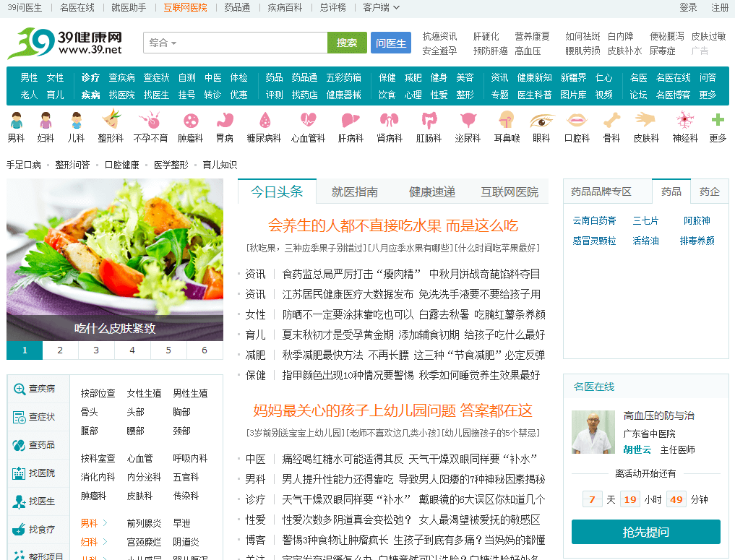Screen dimensions: 735x560
Task: Switch to the 就医指南 tab
Action: coord(354,192)
